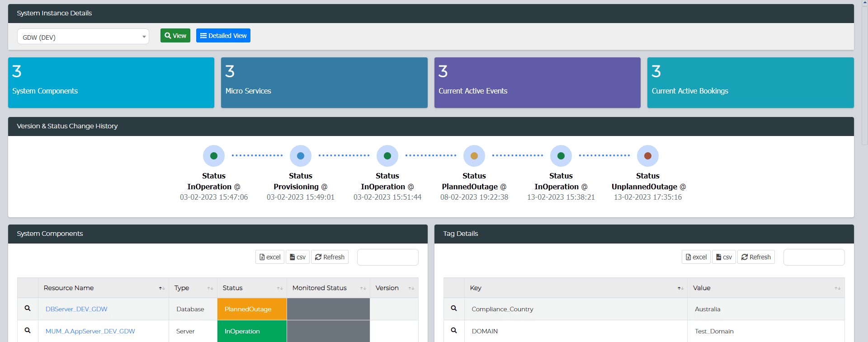Click magnifier icon for DOMAIN tag row

(454, 330)
